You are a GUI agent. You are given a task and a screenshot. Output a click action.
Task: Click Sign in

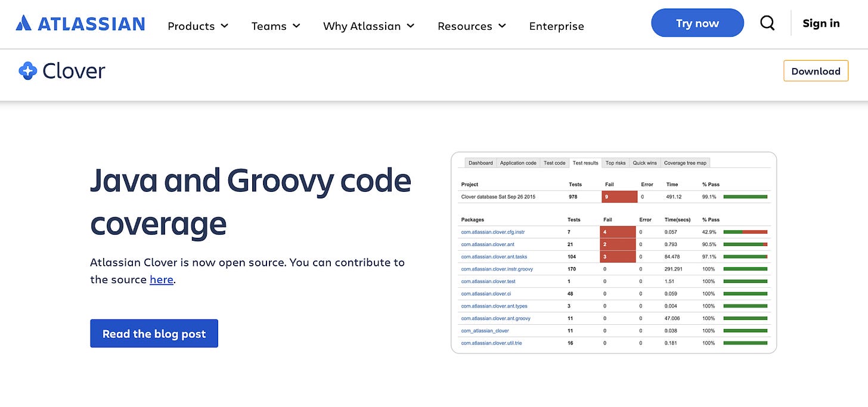pos(821,23)
